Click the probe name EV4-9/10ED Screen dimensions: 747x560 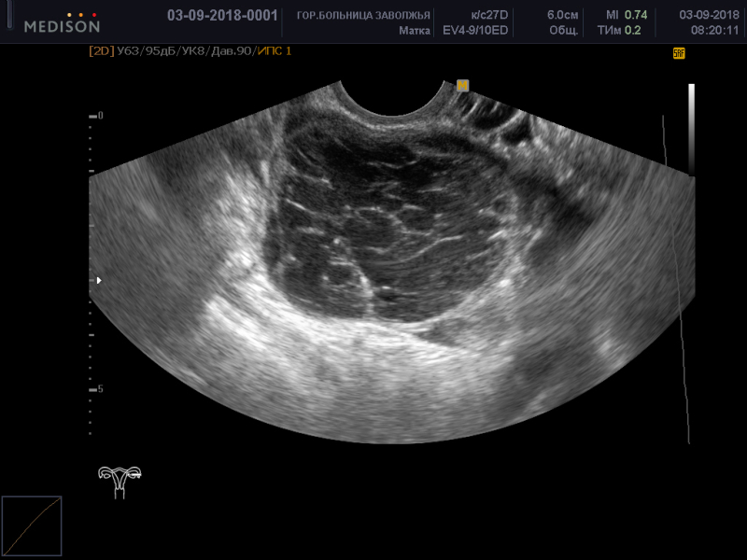475,31
